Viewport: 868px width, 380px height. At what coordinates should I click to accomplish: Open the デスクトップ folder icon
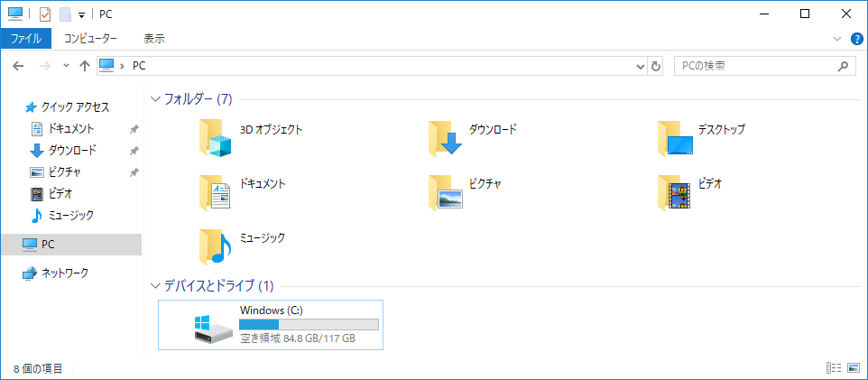(x=675, y=137)
